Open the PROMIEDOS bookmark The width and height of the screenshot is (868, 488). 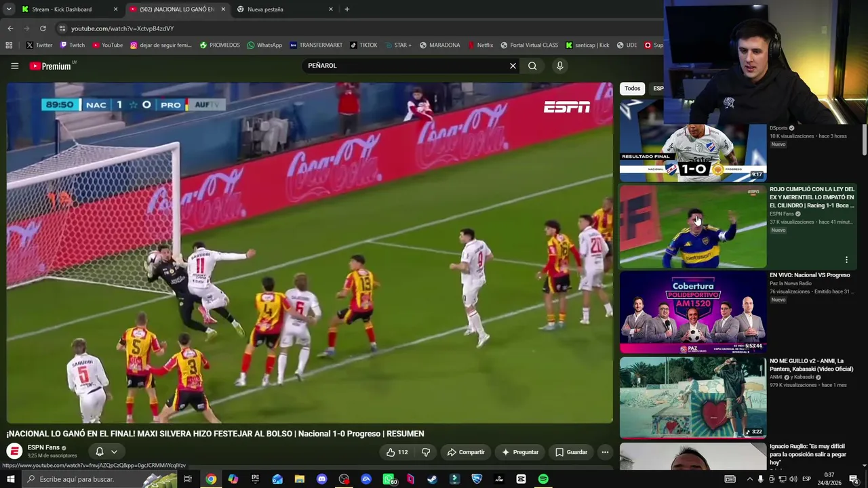point(220,45)
